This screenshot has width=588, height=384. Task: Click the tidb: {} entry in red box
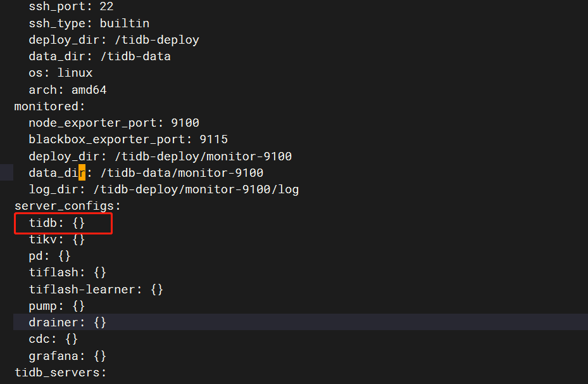click(x=57, y=223)
